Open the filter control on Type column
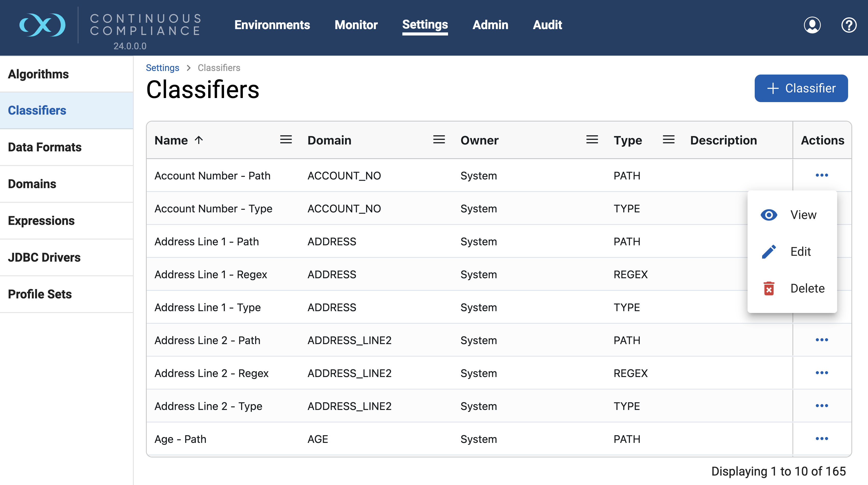This screenshot has width=868, height=485. (x=668, y=140)
